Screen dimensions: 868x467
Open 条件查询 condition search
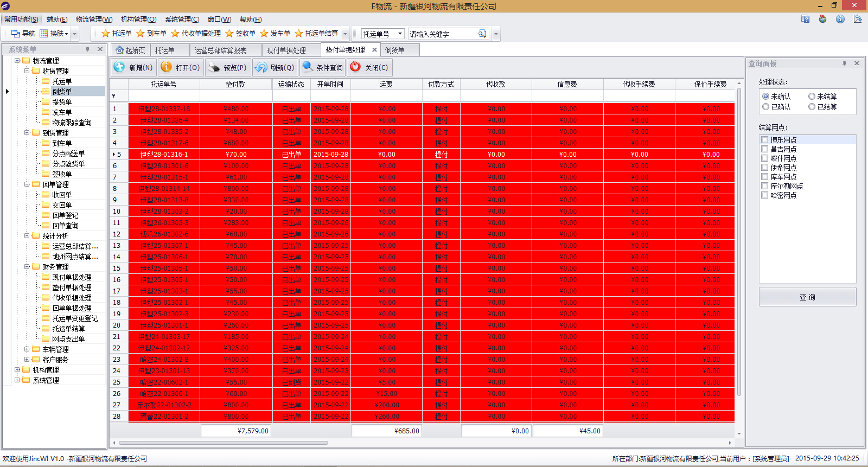pyautogui.click(x=308, y=67)
